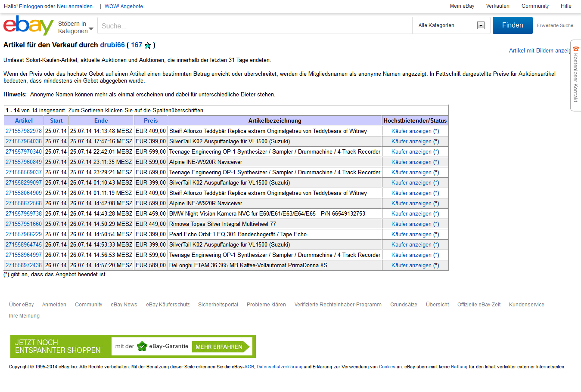This screenshot has width=581, height=392.
Task: Open item 271557982978
Action: click(24, 131)
